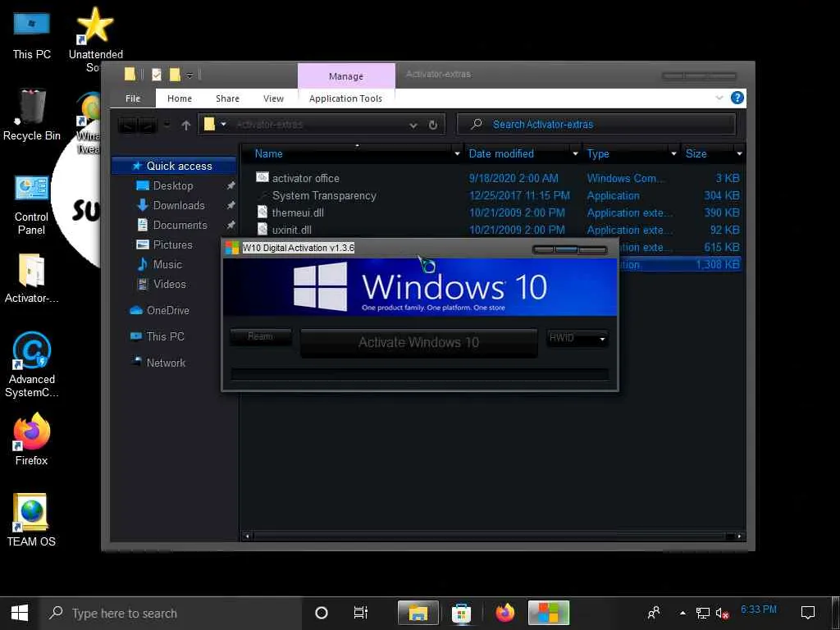The image size is (840, 630).
Task: Click the horizontal scrollbar in file list
Action: tap(493, 536)
